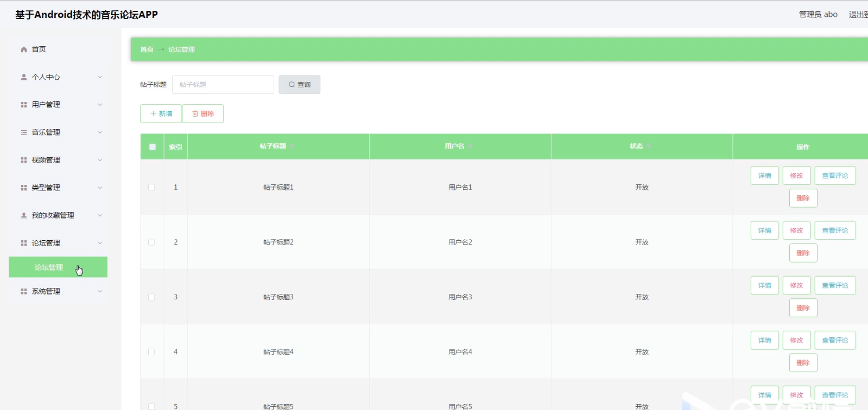868x410 pixels.
Task: Click 修改 for 帖子标题3 row
Action: click(796, 285)
